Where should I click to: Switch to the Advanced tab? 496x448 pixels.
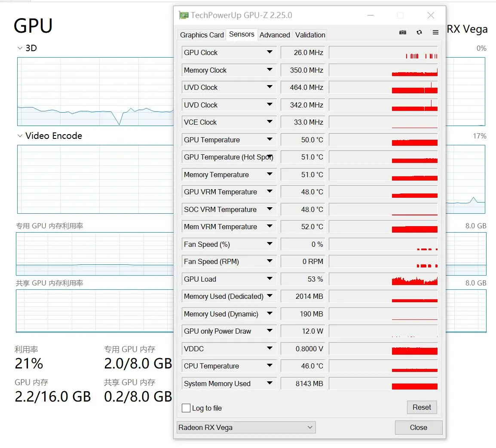pos(275,35)
